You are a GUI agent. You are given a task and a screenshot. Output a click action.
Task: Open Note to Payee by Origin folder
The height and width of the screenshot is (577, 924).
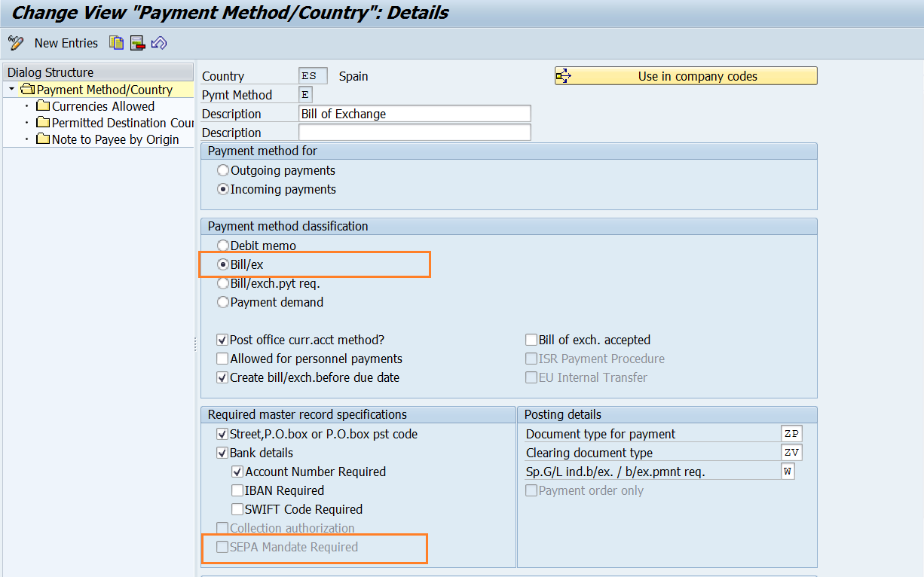[108, 139]
